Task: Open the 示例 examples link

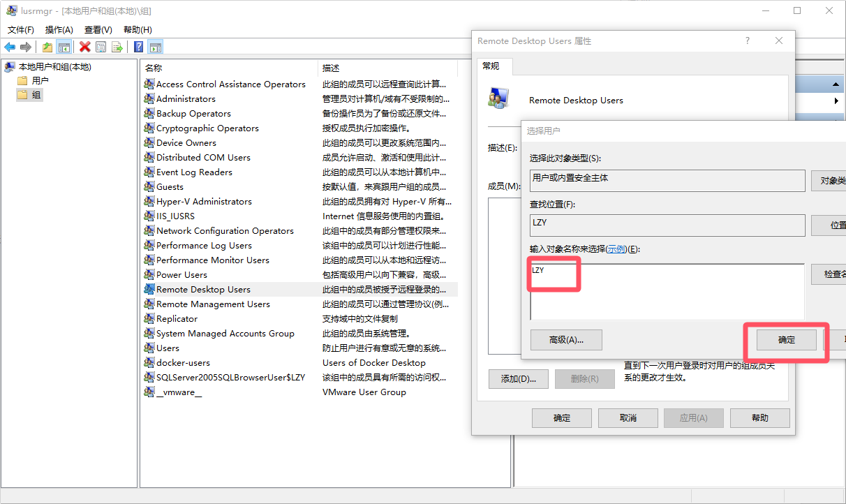Action: point(616,249)
